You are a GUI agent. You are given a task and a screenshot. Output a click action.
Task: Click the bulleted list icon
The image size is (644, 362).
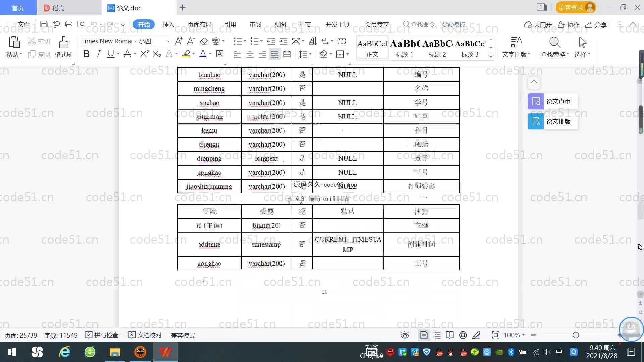click(x=237, y=41)
